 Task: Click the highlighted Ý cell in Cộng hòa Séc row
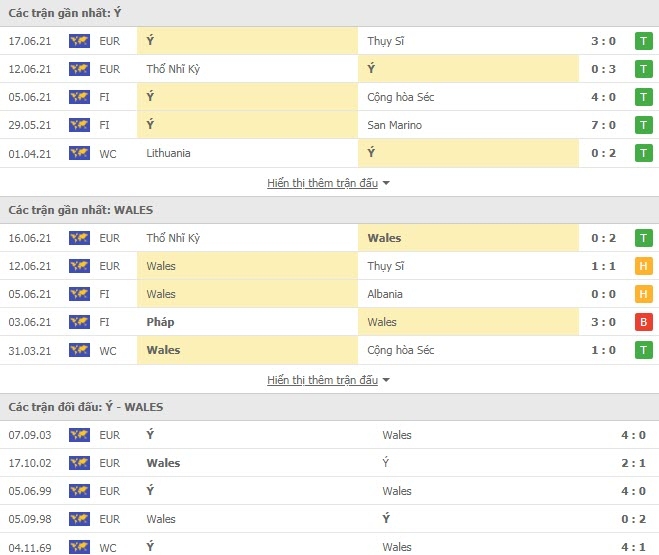click(x=248, y=97)
